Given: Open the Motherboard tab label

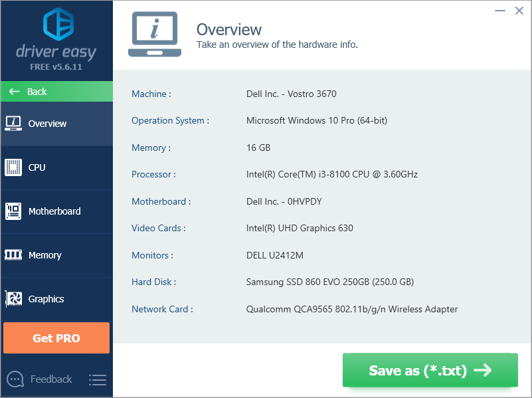Looking at the screenshot, I should tap(54, 211).
